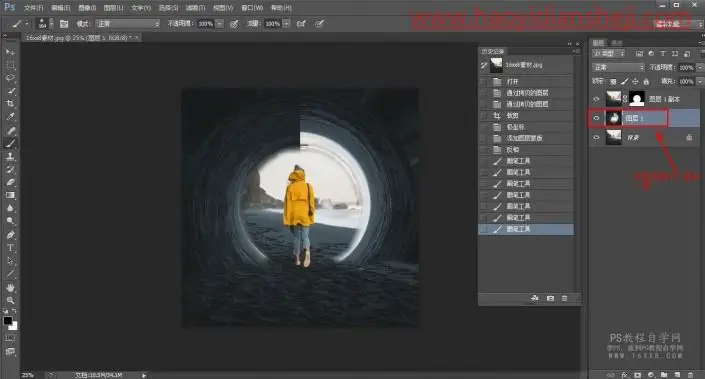The image size is (705, 379).
Task: Click the background color swatch
Action: [14, 326]
